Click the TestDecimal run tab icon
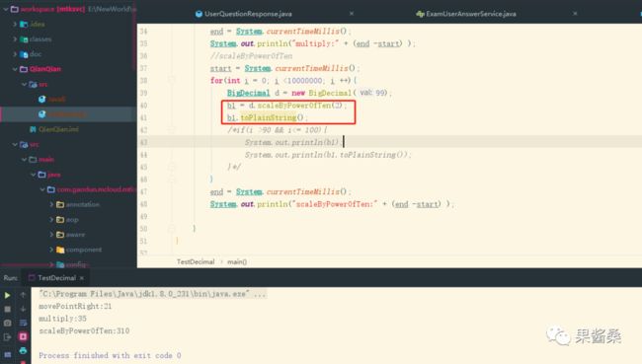The height and width of the screenshot is (364, 642). [32, 278]
